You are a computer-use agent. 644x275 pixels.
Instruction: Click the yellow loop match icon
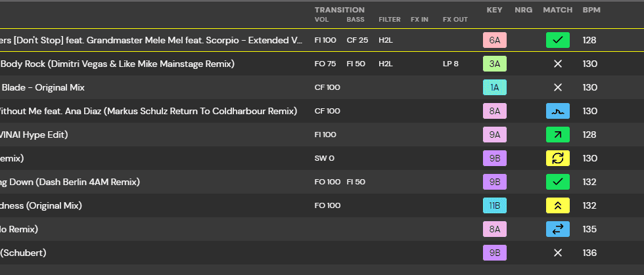click(x=557, y=158)
